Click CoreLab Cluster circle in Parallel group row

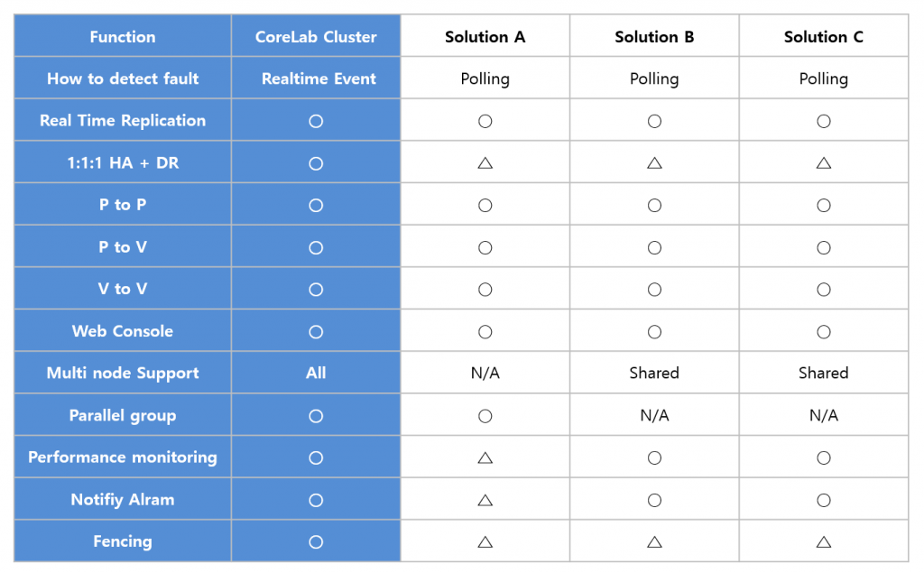(x=316, y=416)
